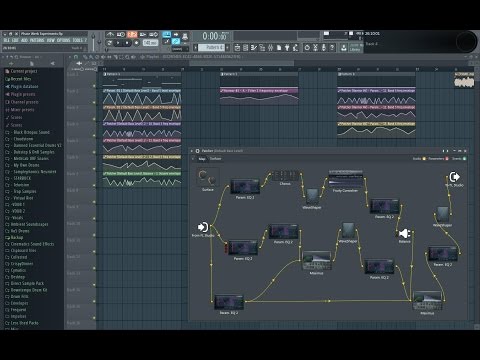The image size is (480, 360).
Task: Open the mixer via sliders toolbar icon
Action: tap(270, 48)
